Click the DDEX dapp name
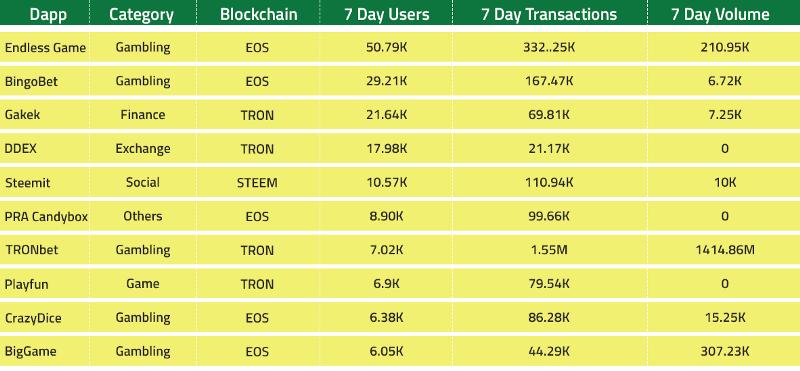Viewport: 800px width, 371px height. click(20, 149)
